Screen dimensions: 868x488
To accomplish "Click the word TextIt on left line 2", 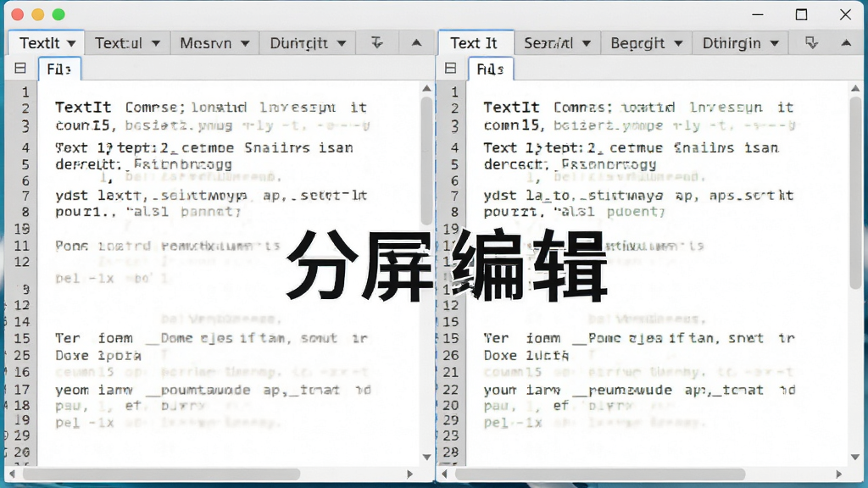I will pyautogui.click(x=83, y=108).
